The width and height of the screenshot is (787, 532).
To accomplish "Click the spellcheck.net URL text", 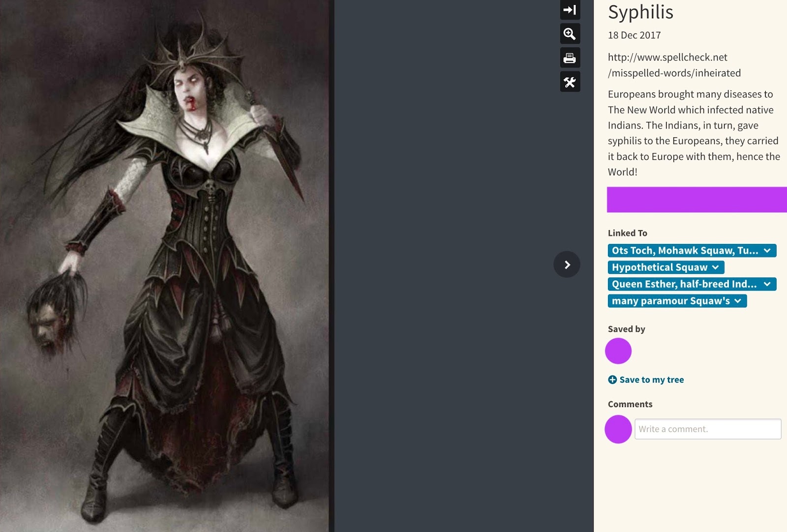I will [674, 65].
